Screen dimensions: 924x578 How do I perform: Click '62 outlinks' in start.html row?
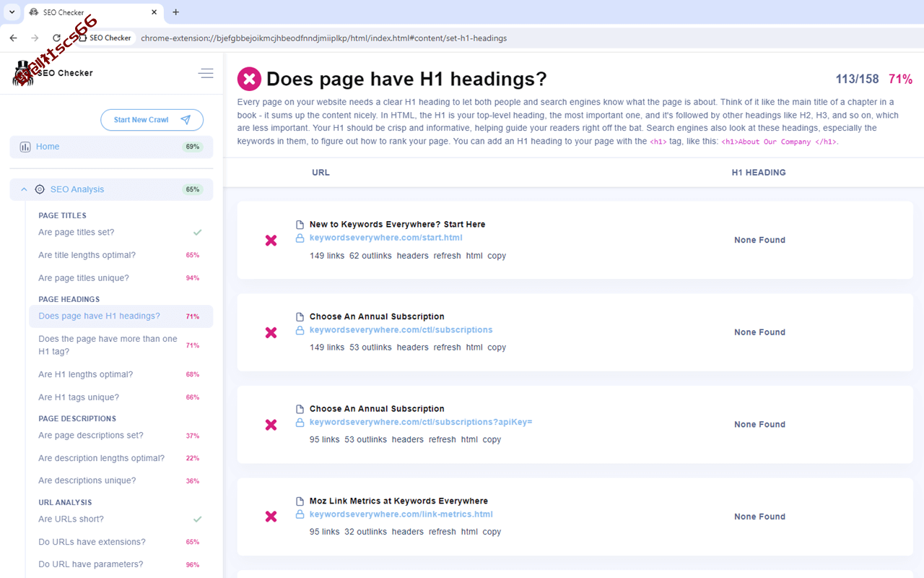(x=370, y=256)
